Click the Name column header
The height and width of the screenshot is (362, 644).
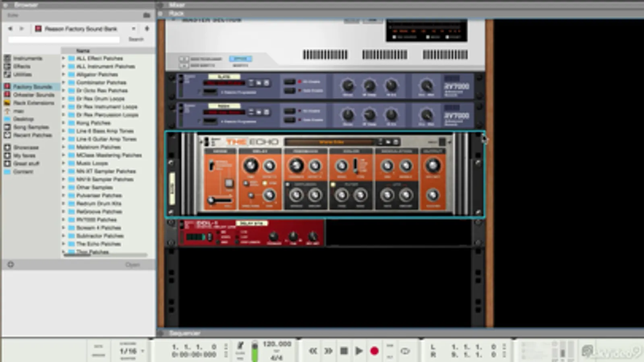(108, 51)
